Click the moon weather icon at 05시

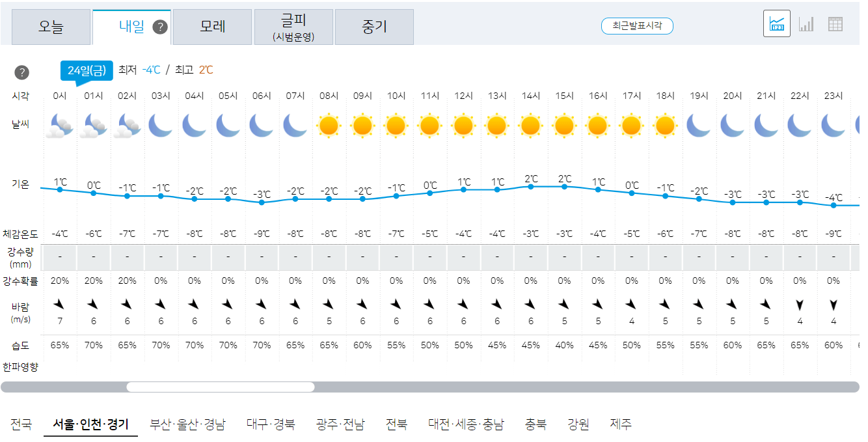click(x=228, y=124)
